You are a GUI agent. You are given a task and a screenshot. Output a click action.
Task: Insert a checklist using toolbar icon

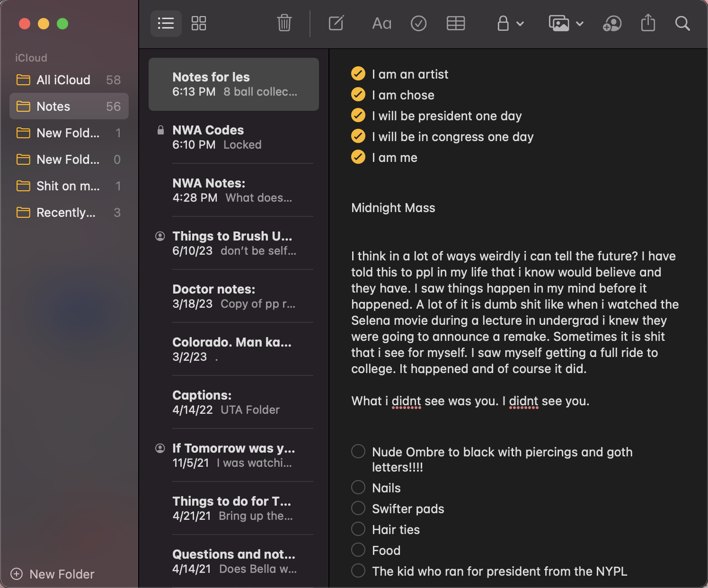click(x=418, y=24)
